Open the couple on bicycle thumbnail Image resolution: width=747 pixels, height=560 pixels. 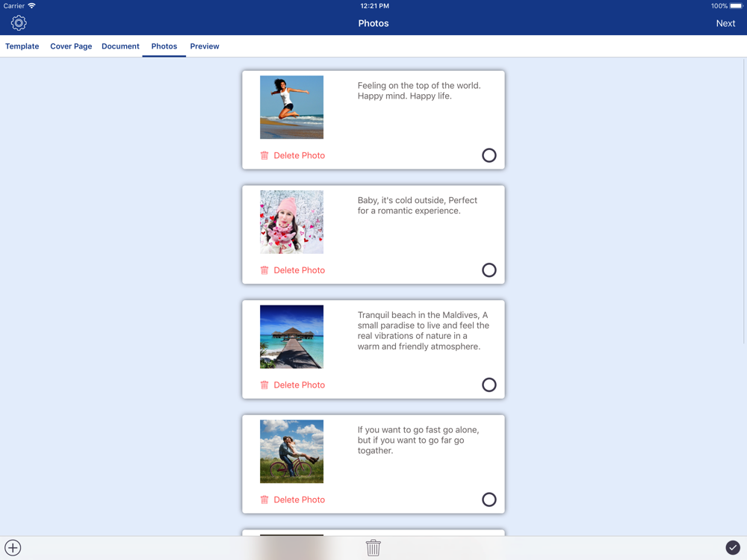(291, 452)
